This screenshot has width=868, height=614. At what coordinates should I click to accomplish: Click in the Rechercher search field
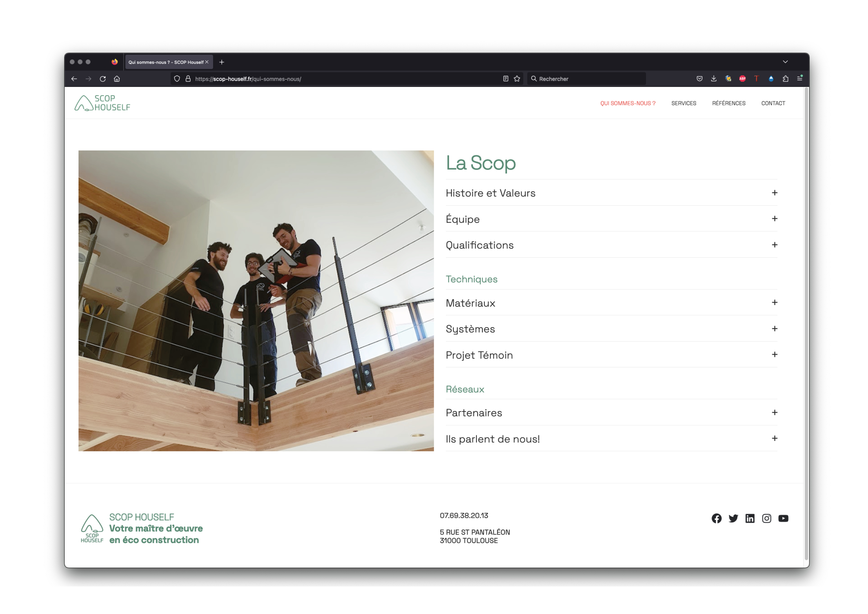pyautogui.click(x=590, y=79)
